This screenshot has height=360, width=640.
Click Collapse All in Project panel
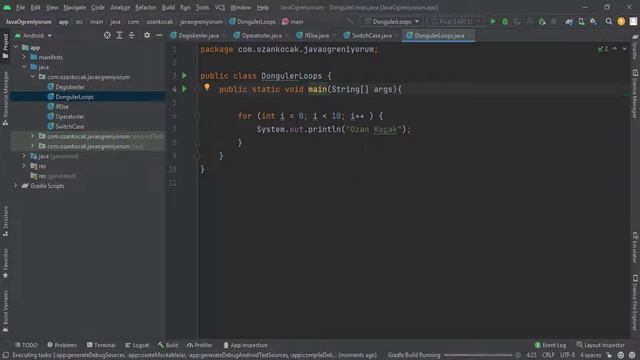[x=131, y=36]
